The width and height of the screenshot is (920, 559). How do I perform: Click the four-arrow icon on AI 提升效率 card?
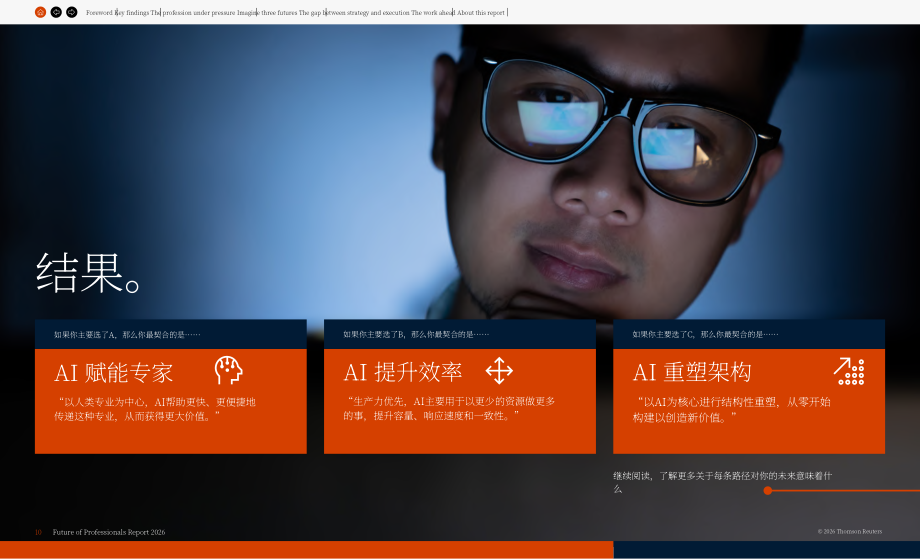499,371
